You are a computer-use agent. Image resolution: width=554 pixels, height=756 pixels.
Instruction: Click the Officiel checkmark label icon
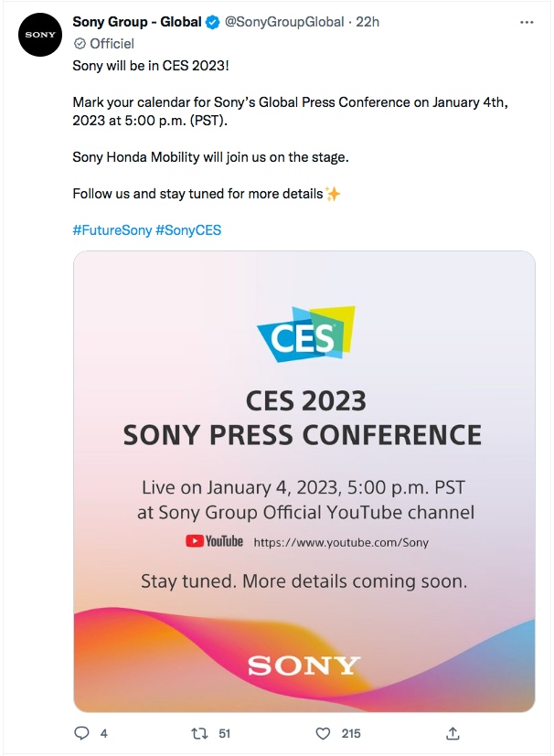79,44
